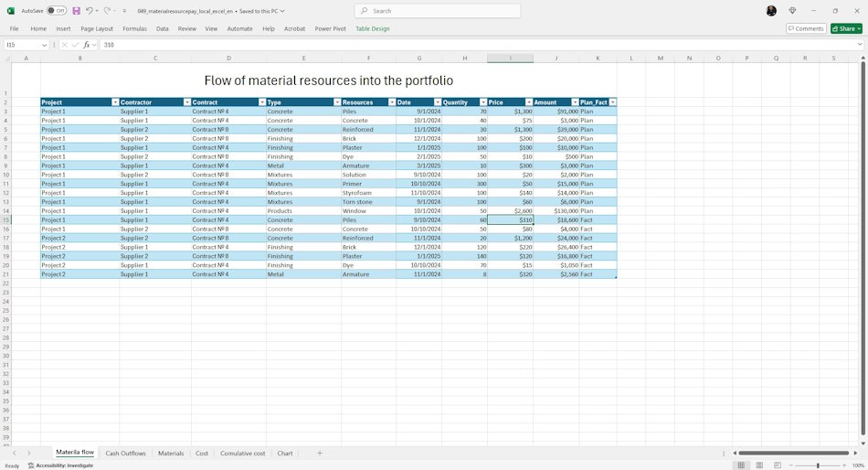Open the user account profile picture
Screen dimensions: 868x470
[771, 11]
